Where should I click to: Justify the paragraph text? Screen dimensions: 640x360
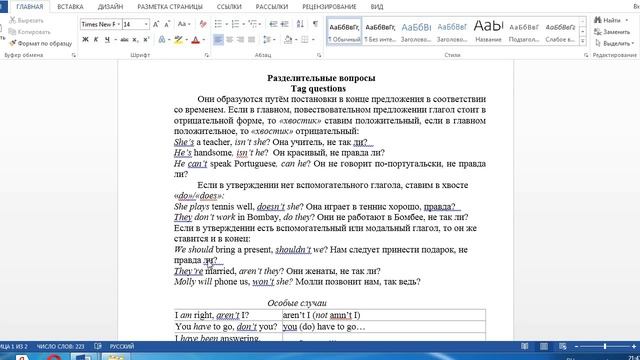(x=251, y=40)
